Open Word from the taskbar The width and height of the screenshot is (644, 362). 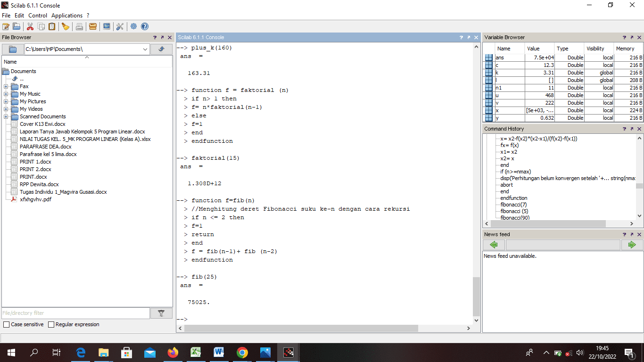point(219,353)
